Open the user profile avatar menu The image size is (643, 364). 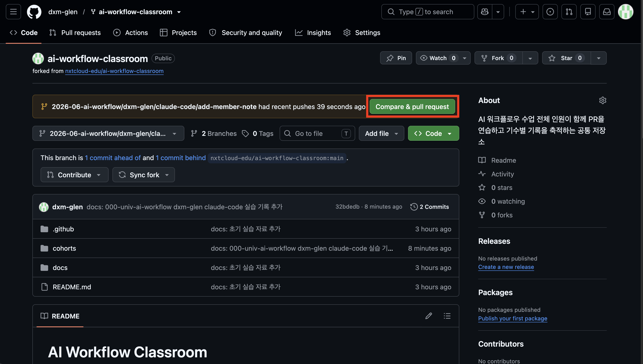(625, 12)
